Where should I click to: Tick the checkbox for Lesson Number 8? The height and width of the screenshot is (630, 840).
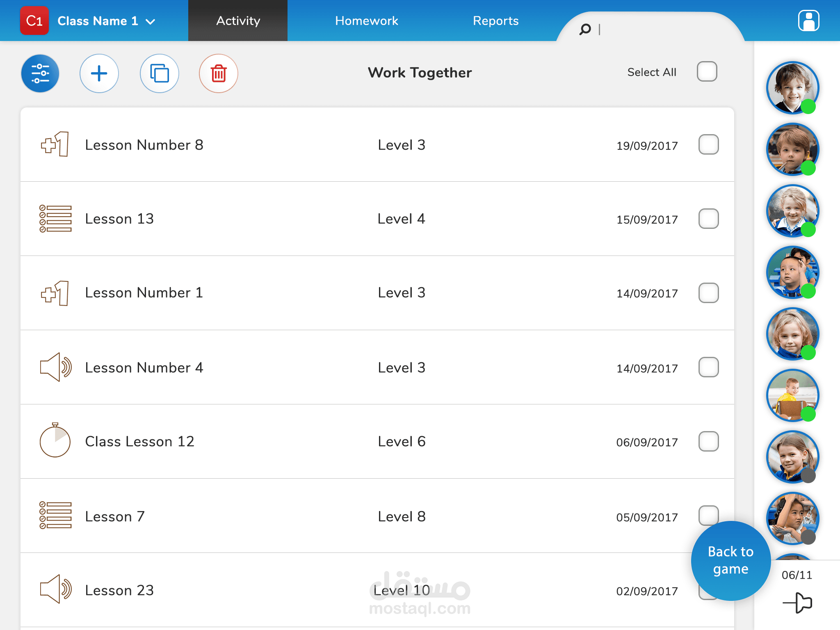click(x=708, y=145)
